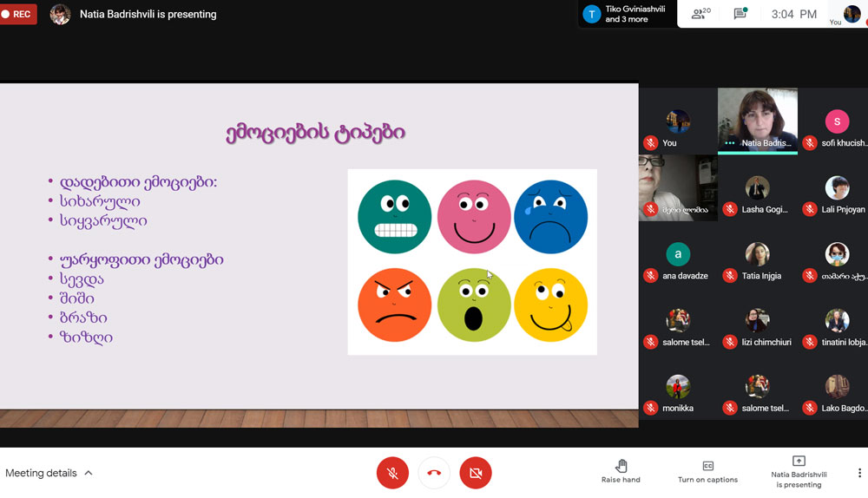Open the chat messages icon
Viewport: 868px width, 498px height.
[x=740, y=14]
